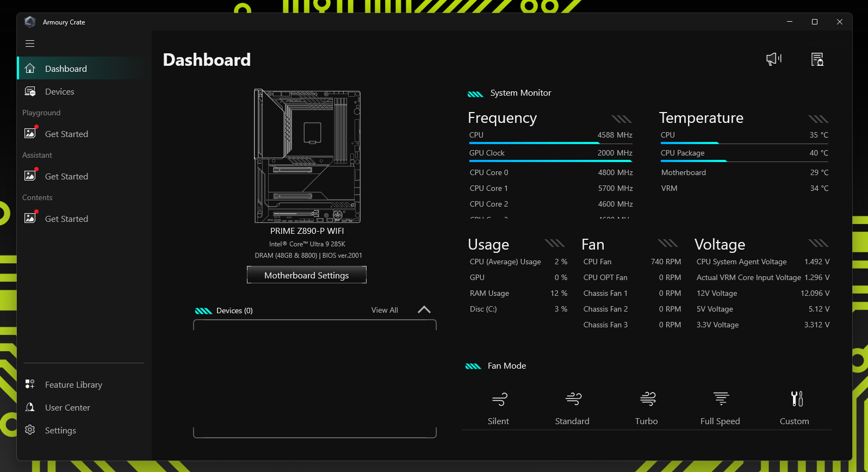Go to Dashboard in the sidebar

click(84, 69)
